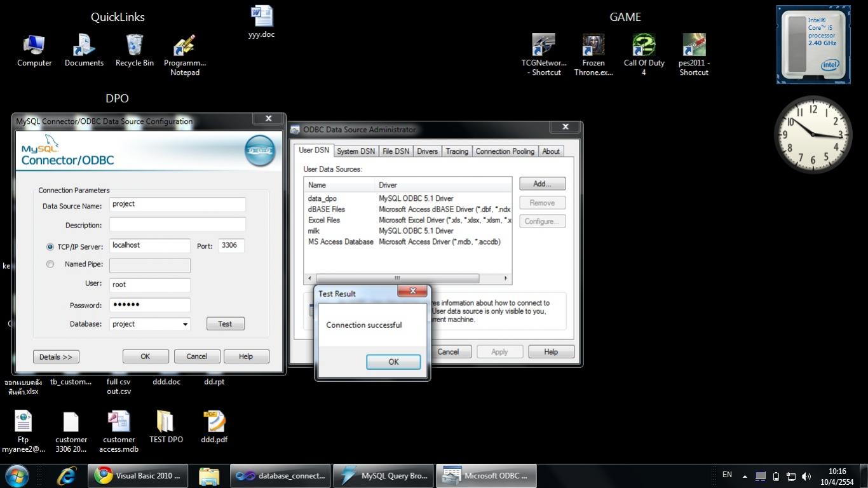868x488 pixels.
Task: Click the Description input field
Action: (x=177, y=224)
